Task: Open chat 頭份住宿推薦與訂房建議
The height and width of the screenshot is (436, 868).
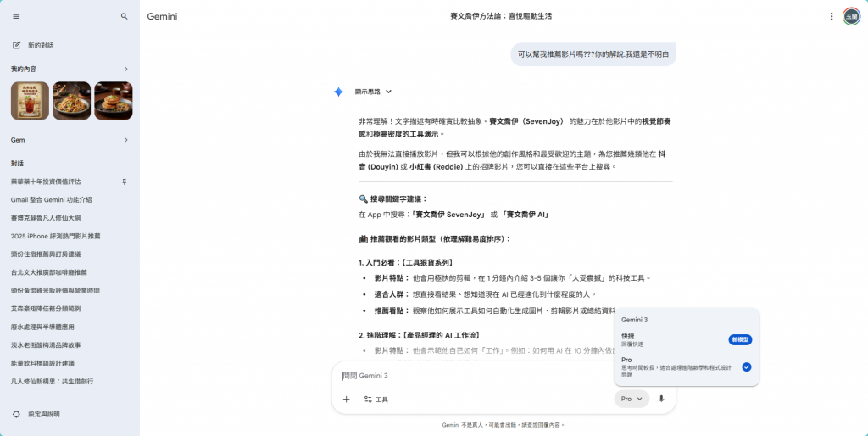Action: pos(46,254)
